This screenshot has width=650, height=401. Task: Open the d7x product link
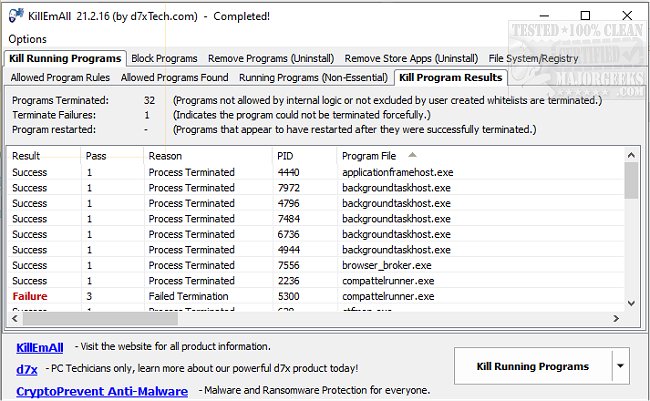click(27, 369)
